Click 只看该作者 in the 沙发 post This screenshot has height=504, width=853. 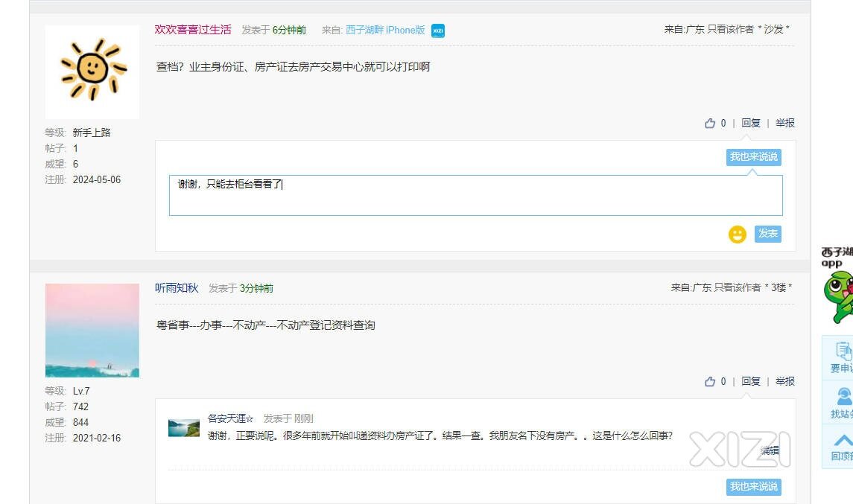click(730, 29)
